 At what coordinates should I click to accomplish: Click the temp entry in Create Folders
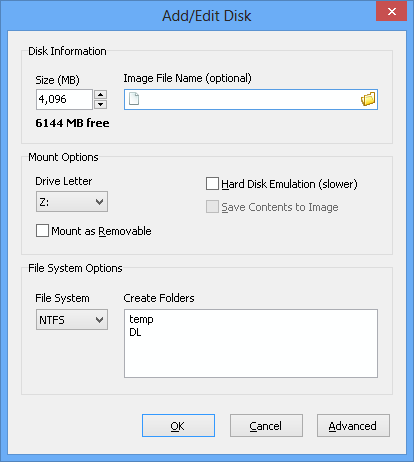click(141, 319)
